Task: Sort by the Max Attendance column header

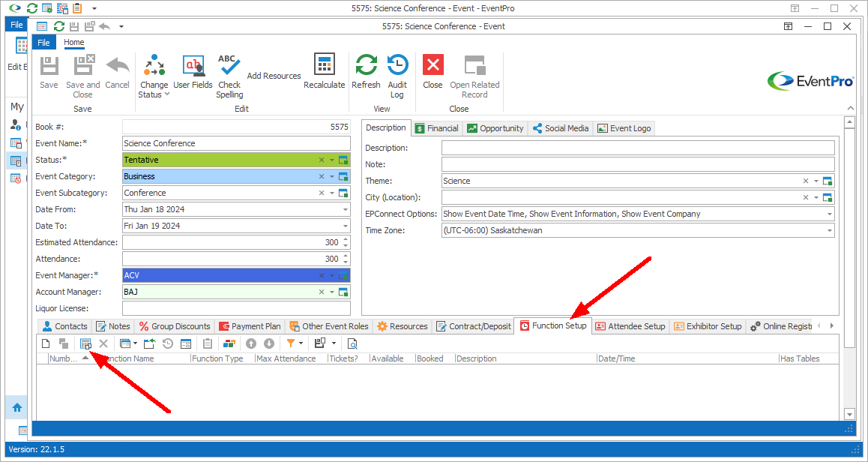Action: 286,358
